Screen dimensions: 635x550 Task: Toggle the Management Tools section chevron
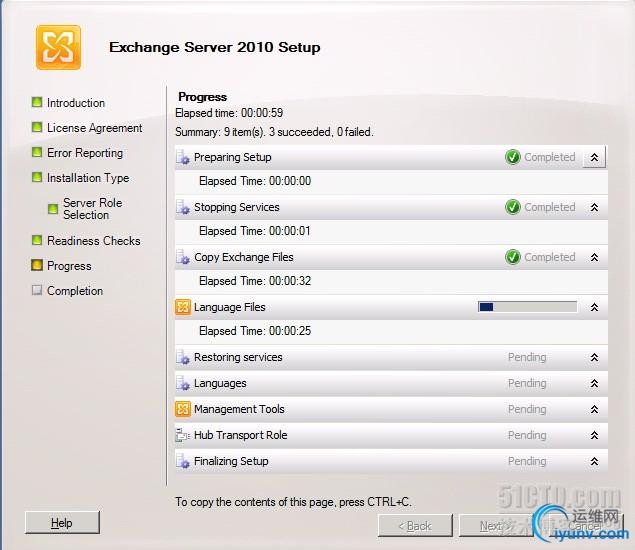(594, 409)
